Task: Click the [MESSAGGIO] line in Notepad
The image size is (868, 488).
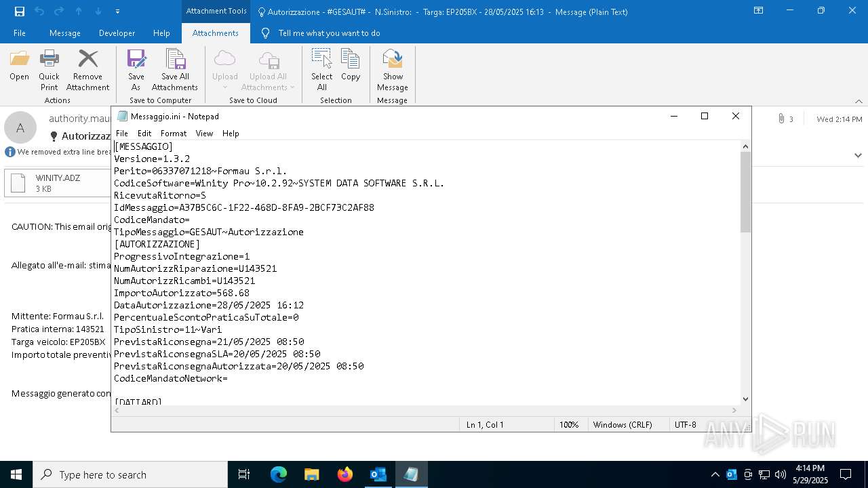Action: 144,146
